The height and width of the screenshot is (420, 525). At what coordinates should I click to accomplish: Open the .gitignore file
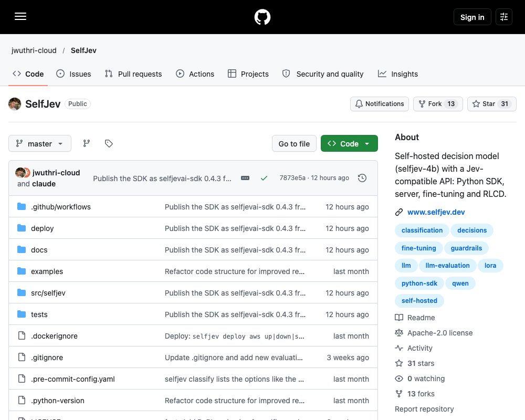click(x=47, y=358)
